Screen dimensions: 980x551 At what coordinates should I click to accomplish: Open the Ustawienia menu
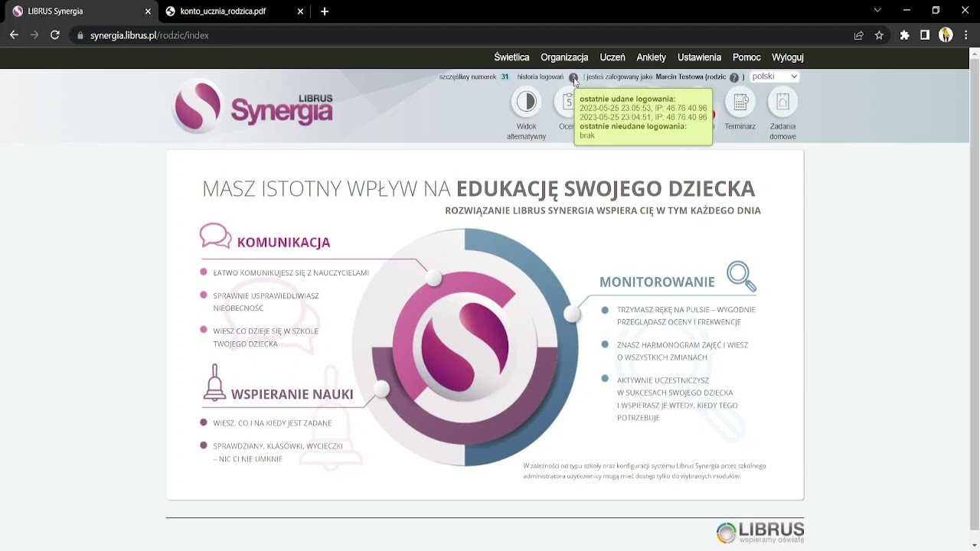(699, 57)
